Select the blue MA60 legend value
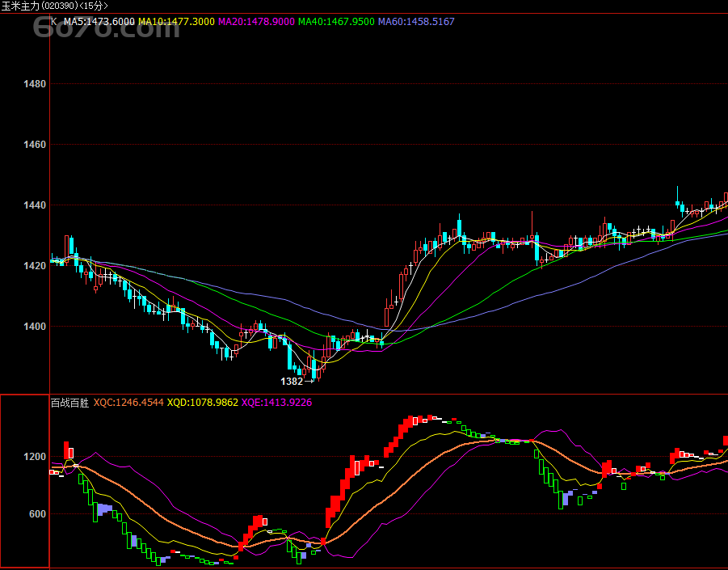 click(x=416, y=21)
